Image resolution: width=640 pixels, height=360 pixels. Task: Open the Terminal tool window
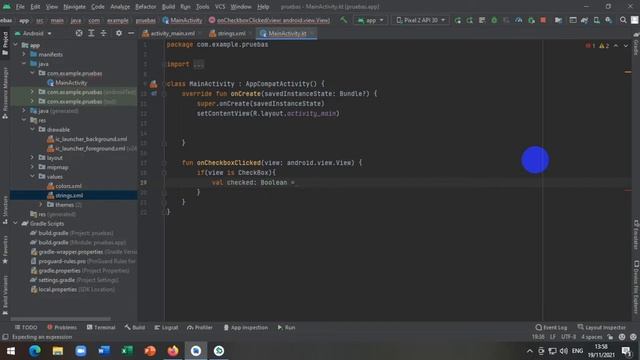[101, 327]
